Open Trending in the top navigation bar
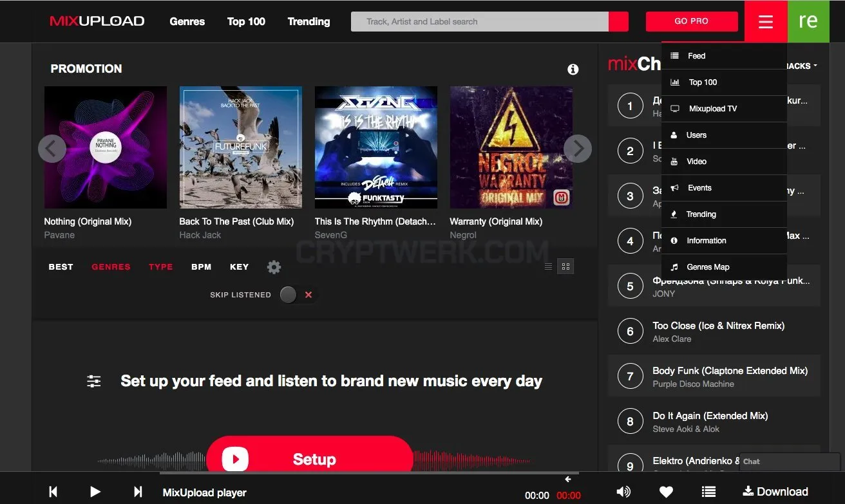Screen dimensions: 845x504 [309, 21]
